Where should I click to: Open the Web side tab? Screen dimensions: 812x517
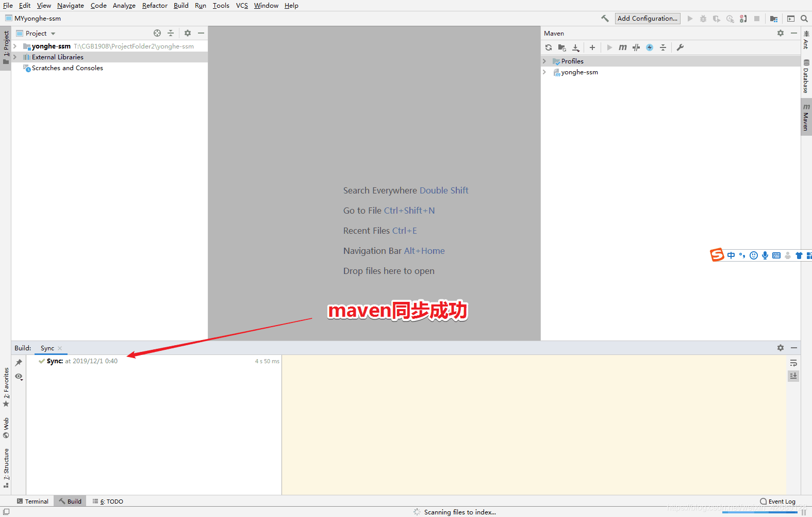click(6, 428)
